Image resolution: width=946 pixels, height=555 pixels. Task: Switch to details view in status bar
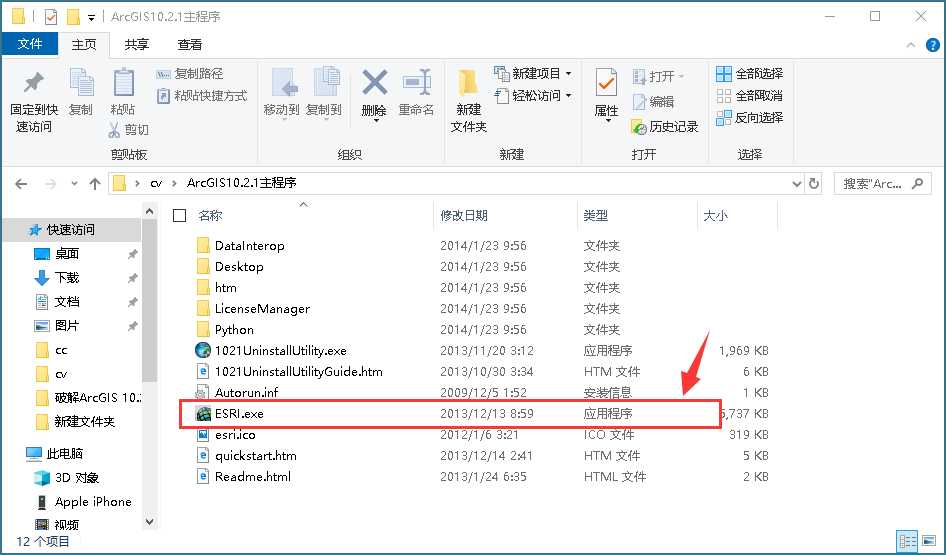(907, 541)
